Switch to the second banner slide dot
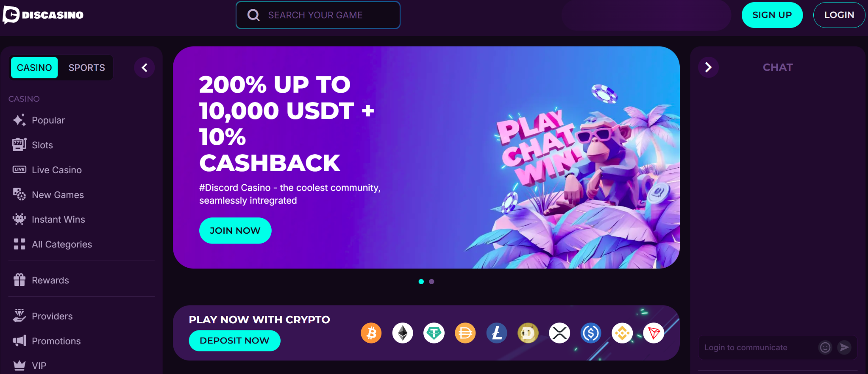Screen dimensions: 868x374 tap(431, 282)
